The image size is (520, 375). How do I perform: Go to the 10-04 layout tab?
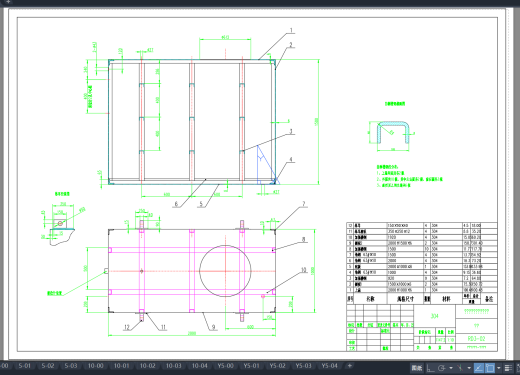pos(199,366)
